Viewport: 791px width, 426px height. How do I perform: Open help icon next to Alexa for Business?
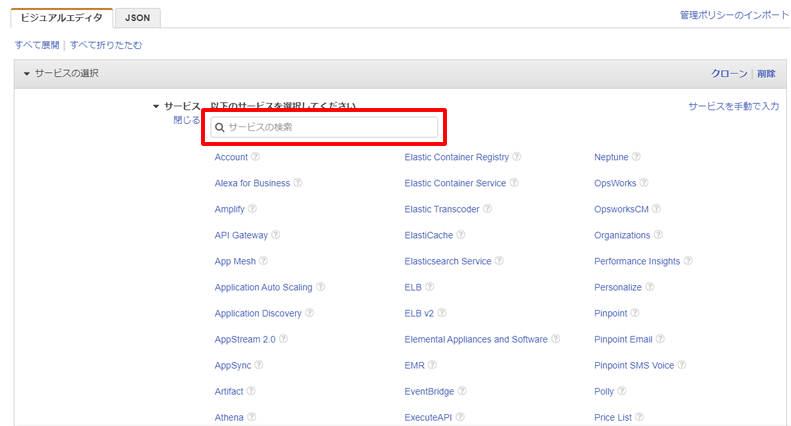click(x=298, y=183)
